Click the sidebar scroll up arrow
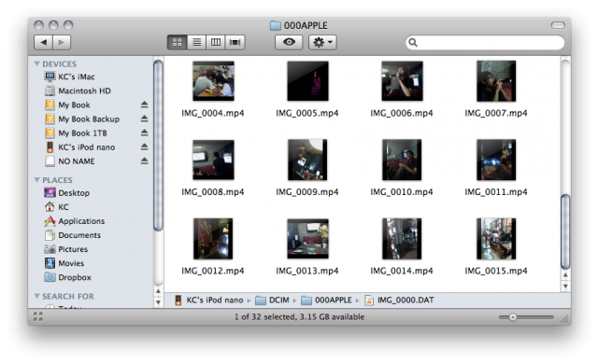Viewport: 598px width, 364px height. 158,291
